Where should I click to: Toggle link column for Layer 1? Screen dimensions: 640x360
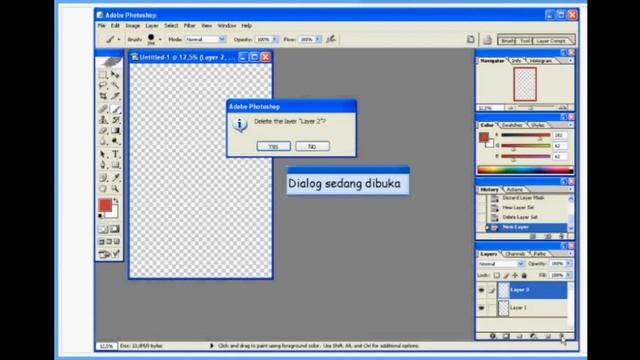[491, 308]
